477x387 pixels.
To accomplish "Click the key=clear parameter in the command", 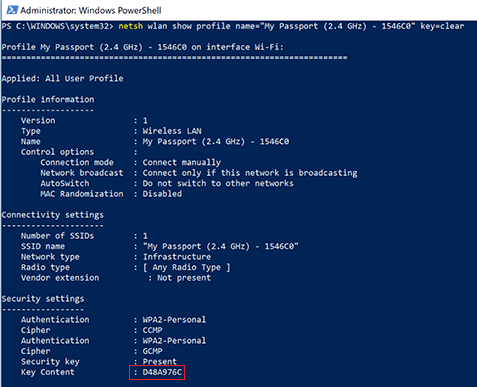I will coord(442,26).
